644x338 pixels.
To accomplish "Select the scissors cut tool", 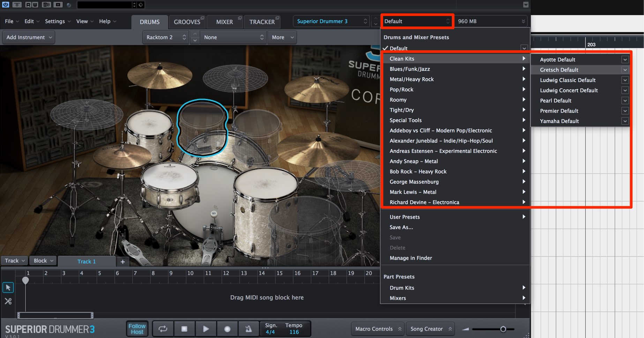I will coord(8,301).
